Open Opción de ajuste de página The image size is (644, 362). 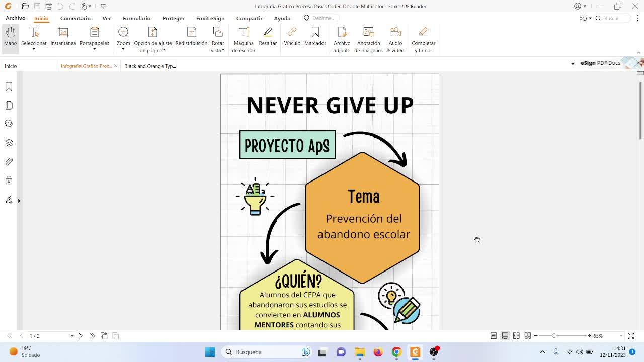tap(153, 39)
